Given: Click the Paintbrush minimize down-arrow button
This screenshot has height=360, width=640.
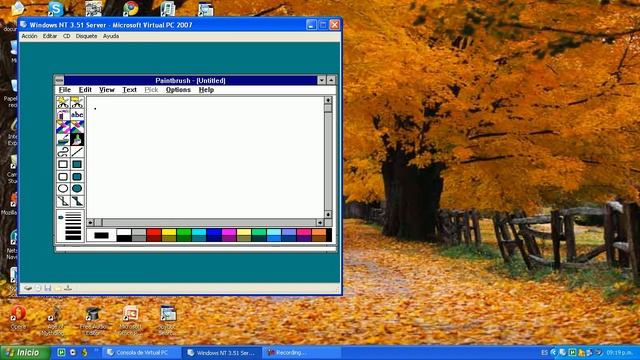Looking at the screenshot, I should (x=322, y=80).
